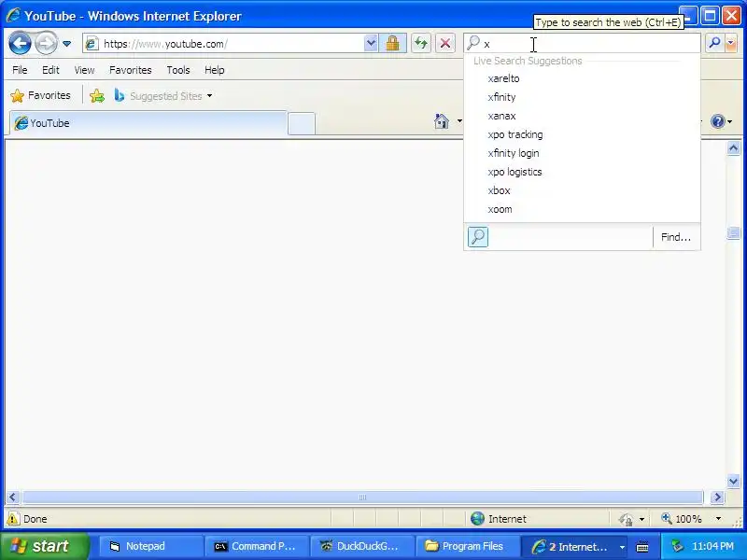
Task: Click the Internet zone globe icon
Action: point(477,518)
